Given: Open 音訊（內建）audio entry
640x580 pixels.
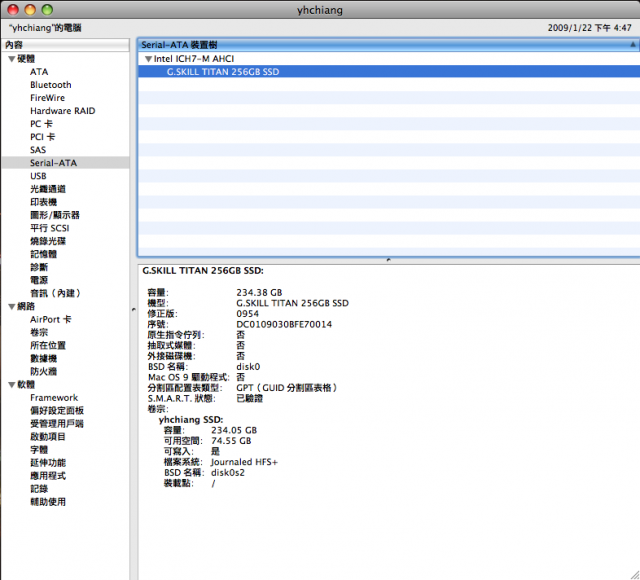Looking at the screenshot, I should [x=56, y=293].
